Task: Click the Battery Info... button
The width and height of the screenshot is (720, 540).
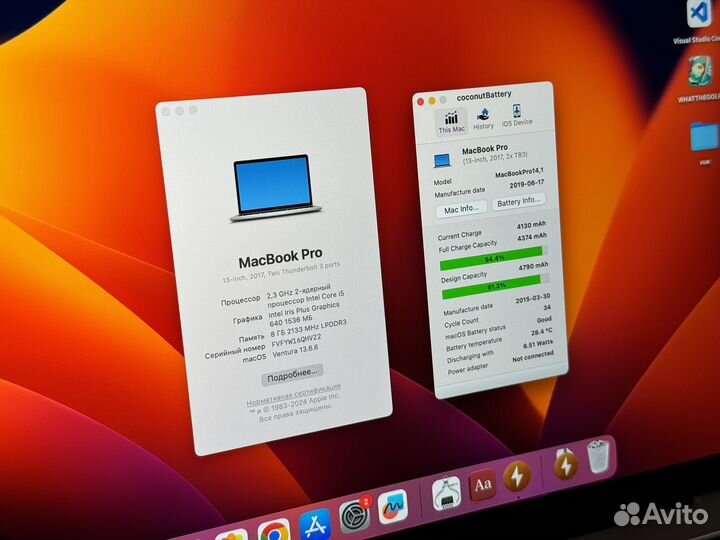Action: [518, 201]
